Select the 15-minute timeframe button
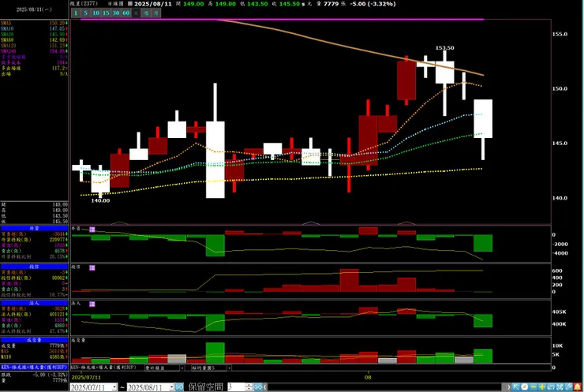The image size is (584, 392). 106,13
